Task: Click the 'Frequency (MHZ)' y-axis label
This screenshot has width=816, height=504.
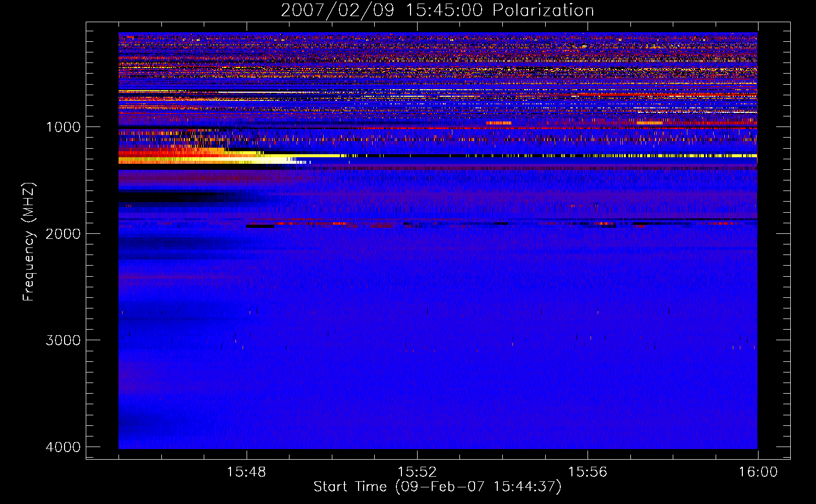Action: (x=29, y=241)
